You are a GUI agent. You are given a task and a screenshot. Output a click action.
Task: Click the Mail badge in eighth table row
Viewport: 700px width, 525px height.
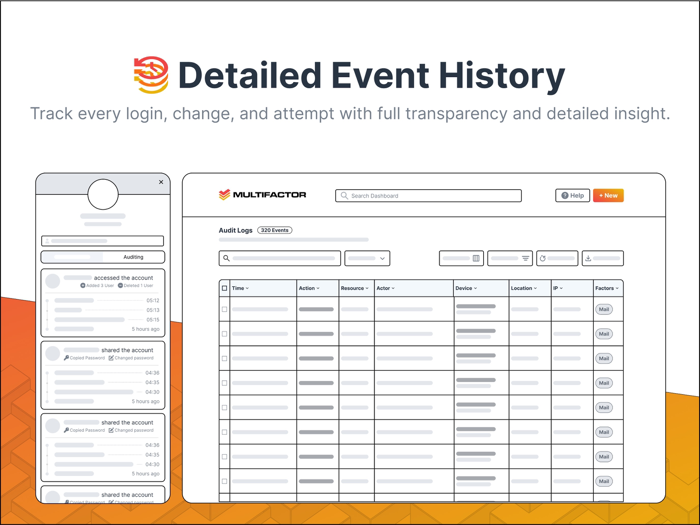[x=604, y=481]
